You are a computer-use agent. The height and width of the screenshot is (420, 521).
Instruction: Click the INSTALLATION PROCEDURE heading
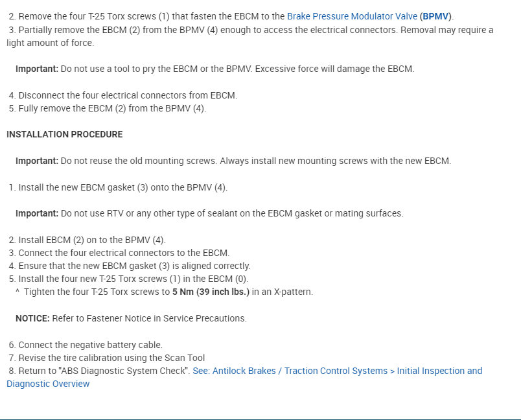coord(64,134)
